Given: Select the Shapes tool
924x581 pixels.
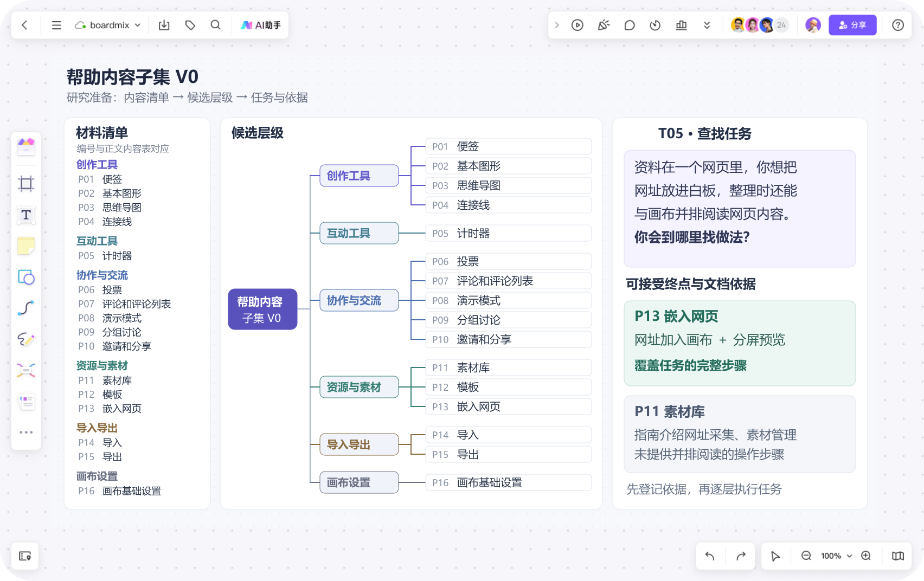Looking at the screenshot, I should pyautogui.click(x=26, y=277).
